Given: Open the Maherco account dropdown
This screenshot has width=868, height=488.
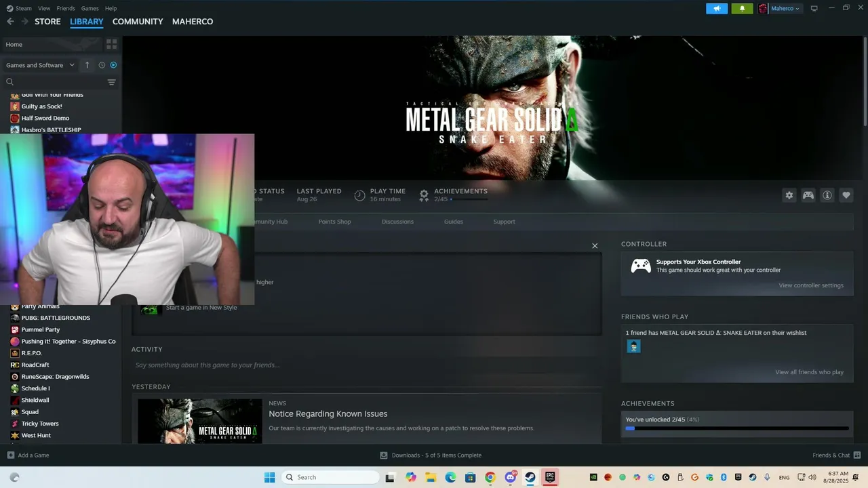Looking at the screenshot, I should (x=780, y=8).
